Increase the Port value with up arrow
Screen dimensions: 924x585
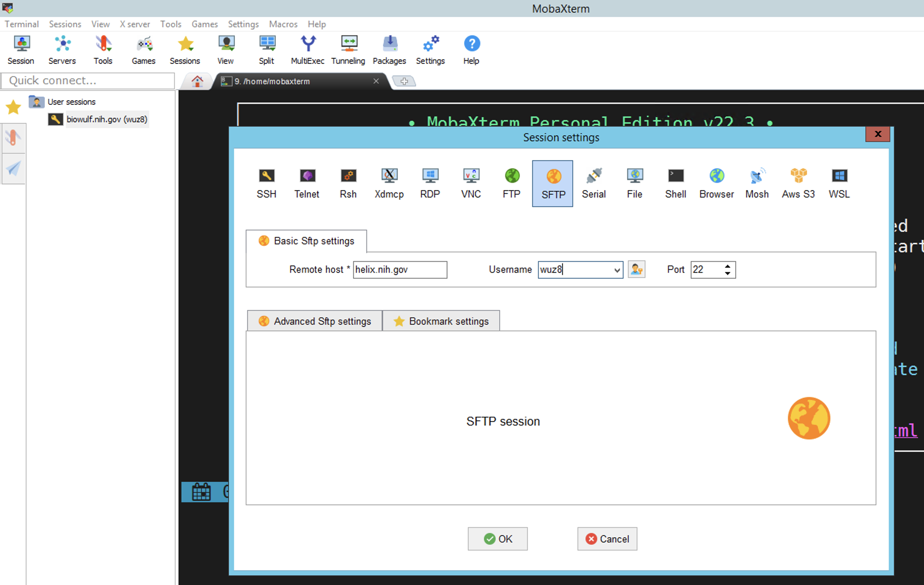[x=727, y=266]
